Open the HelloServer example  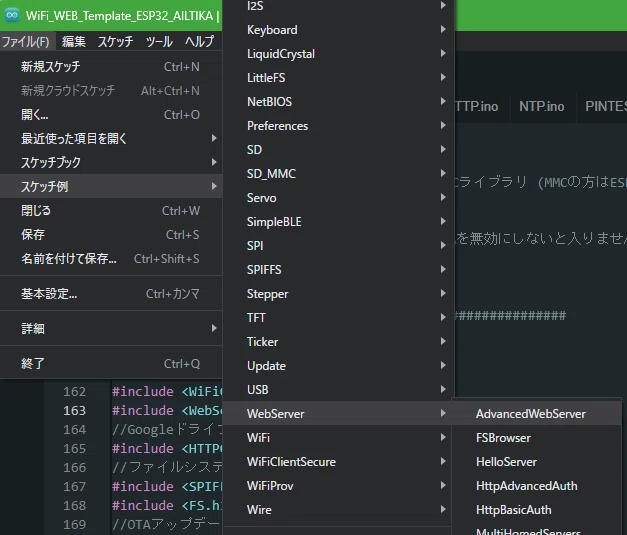[x=537, y=461]
